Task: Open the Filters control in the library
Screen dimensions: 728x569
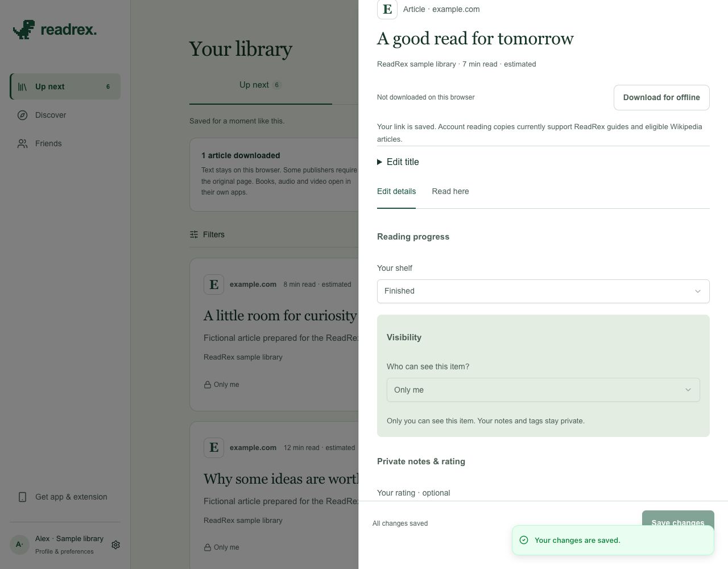Action: click(x=207, y=234)
